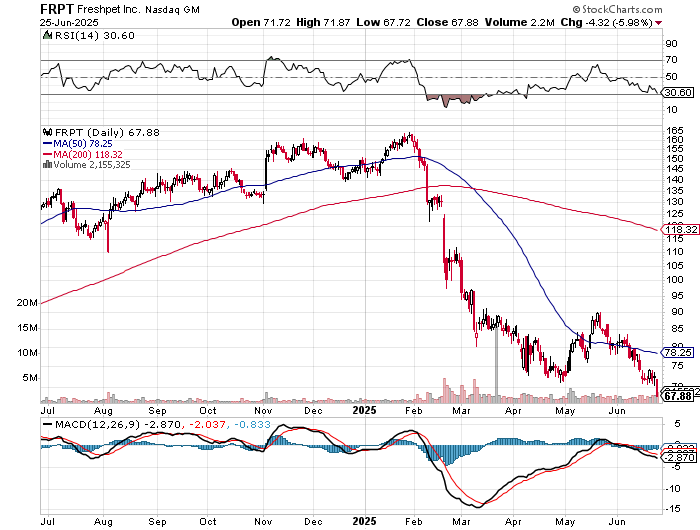Click the 90 level on the RSI axis

tap(671, 44)
